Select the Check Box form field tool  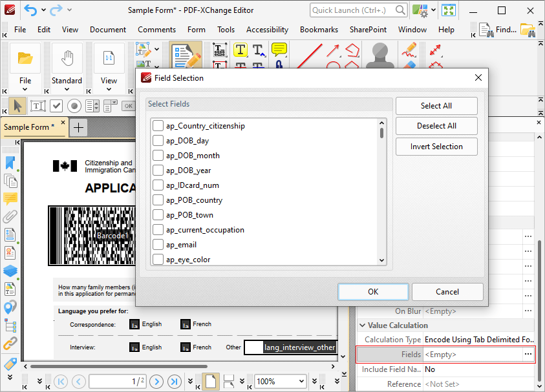pos(56,106)
